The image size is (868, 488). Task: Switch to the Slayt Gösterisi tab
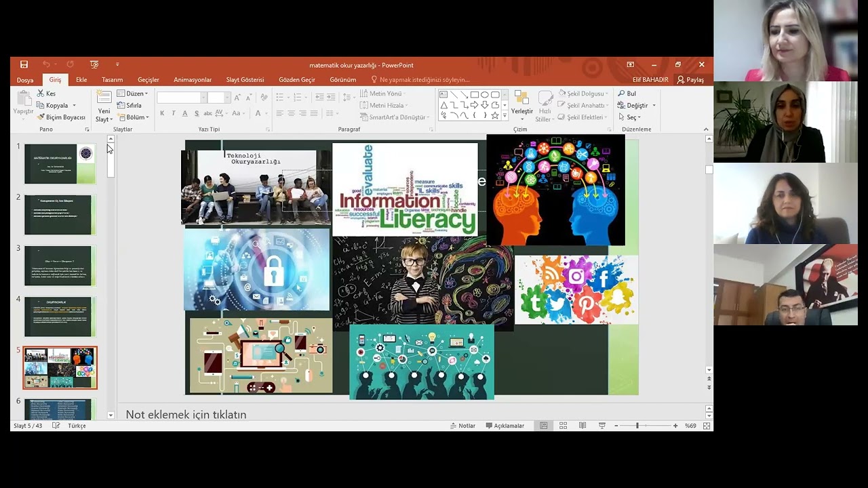click(x=245, y=80)
